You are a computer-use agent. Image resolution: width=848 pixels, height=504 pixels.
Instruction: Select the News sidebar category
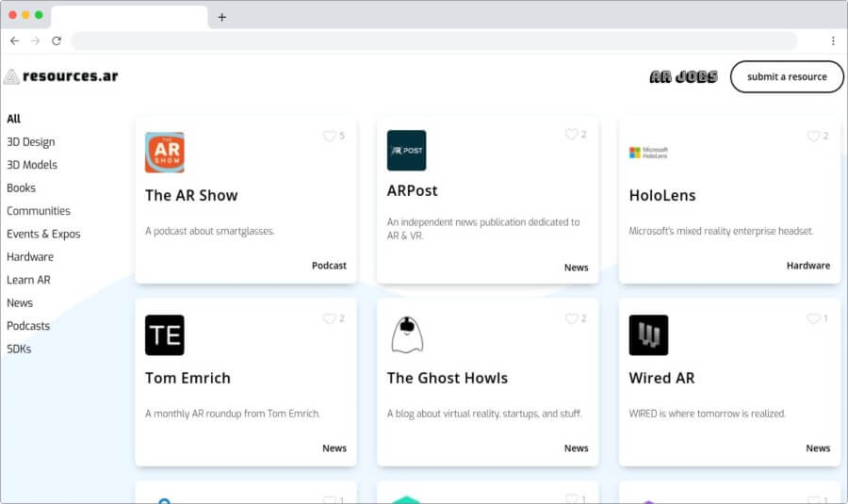pos(20,302)
